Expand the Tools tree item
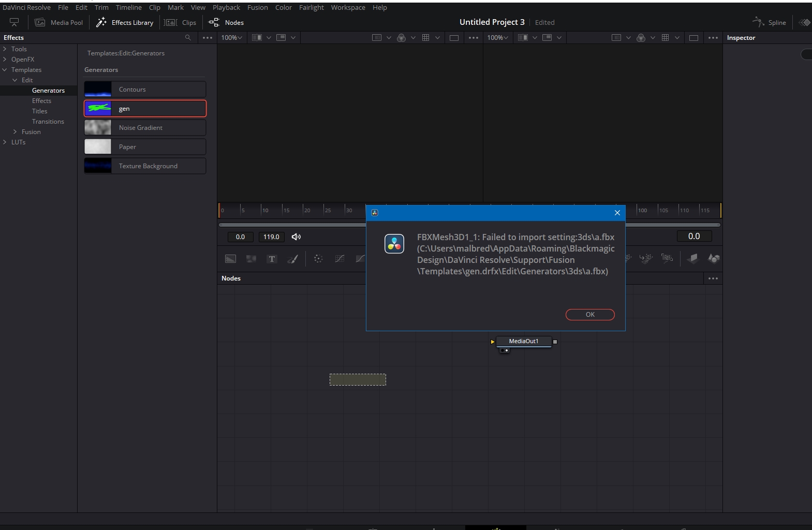The image size is (812, 530). pos(5,49)
